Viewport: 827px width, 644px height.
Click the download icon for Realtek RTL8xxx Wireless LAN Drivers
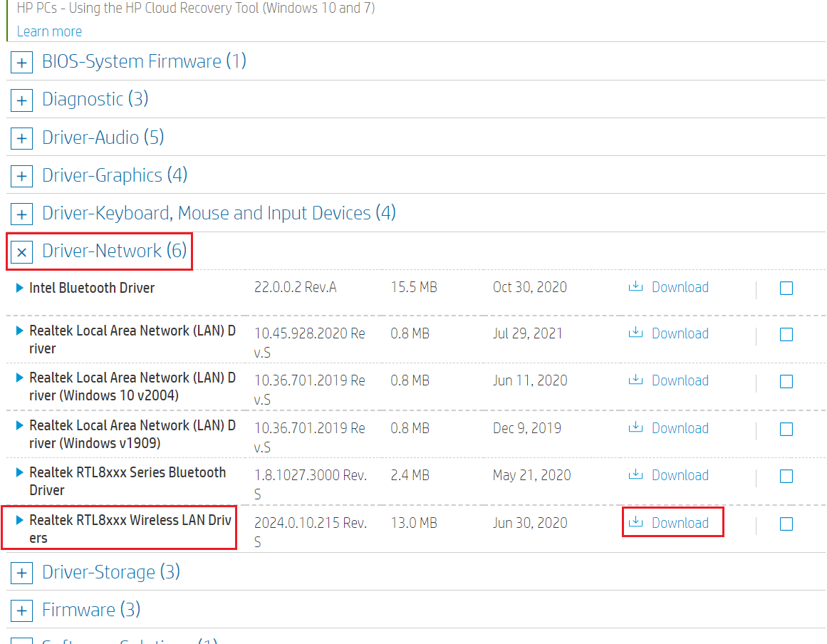[x=635, y=522]
